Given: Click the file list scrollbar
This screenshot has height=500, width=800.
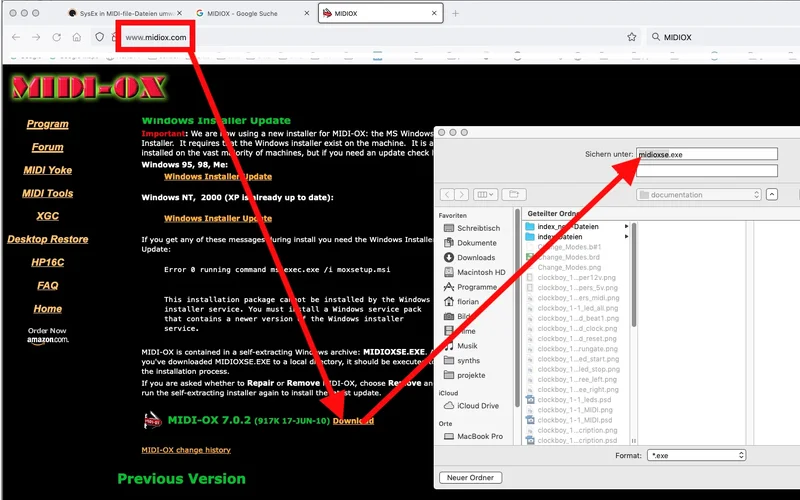Looking at the screenshot, I should click(634, 276).
